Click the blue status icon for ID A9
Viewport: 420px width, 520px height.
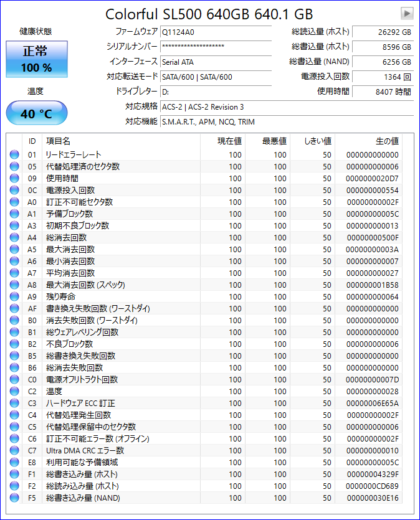coord(14,296)
